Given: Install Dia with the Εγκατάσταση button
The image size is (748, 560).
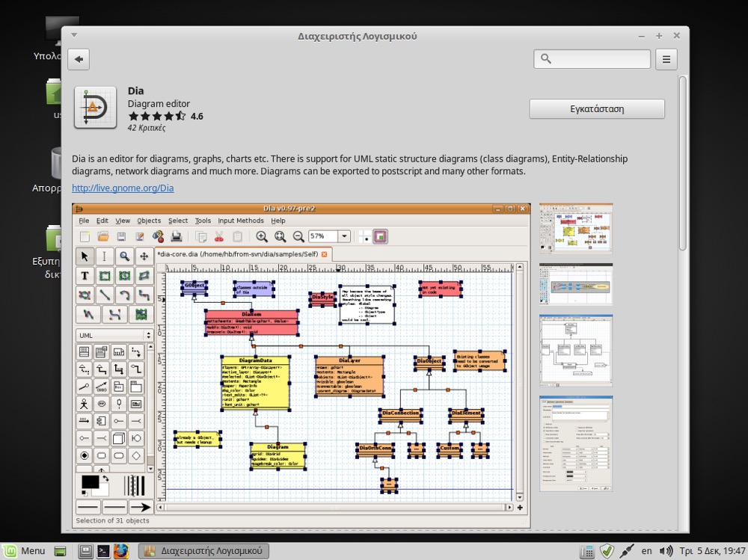Looking at the screenshot, I should click(x=597, y=108).
